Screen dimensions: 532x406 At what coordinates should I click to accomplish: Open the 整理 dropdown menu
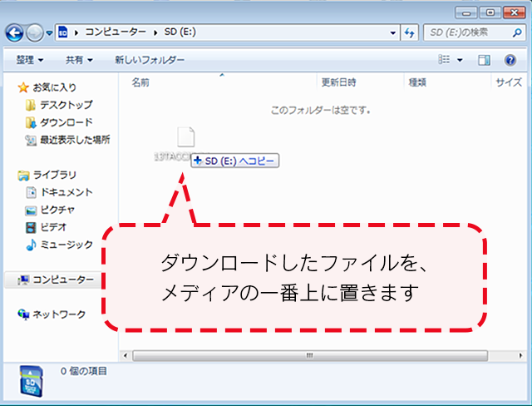[32, 60]
